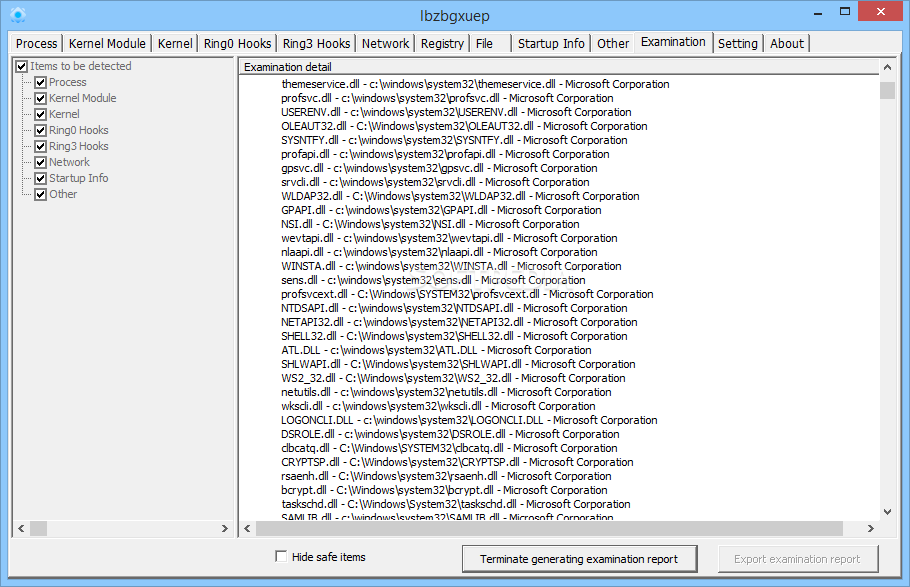Screen dimensions: 910x587
Task: Select the OLEAUT32.dll row
Action: (464, 126)
